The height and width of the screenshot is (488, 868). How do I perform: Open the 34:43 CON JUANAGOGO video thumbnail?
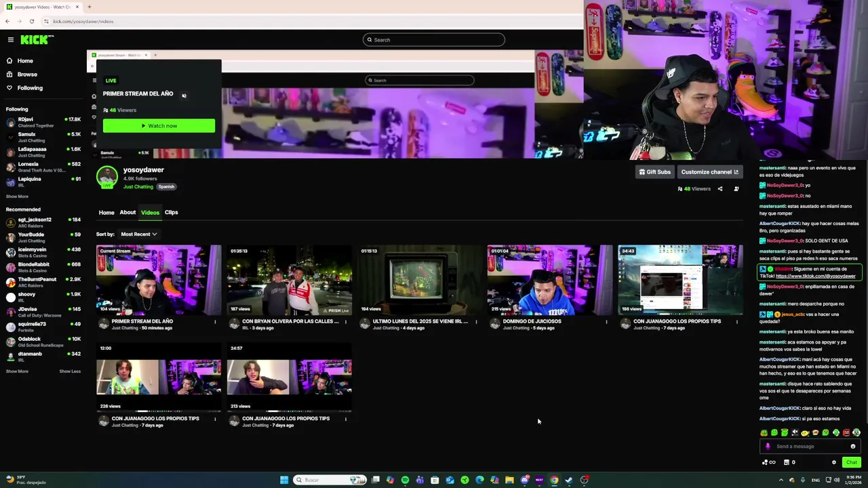pyautogui.click(x=681, y=280)
